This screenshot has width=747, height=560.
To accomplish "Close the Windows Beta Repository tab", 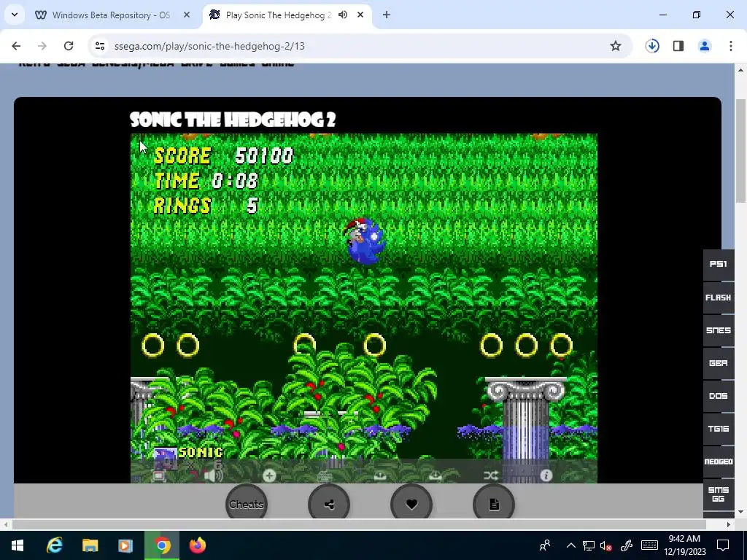I will tap(187, 15).
